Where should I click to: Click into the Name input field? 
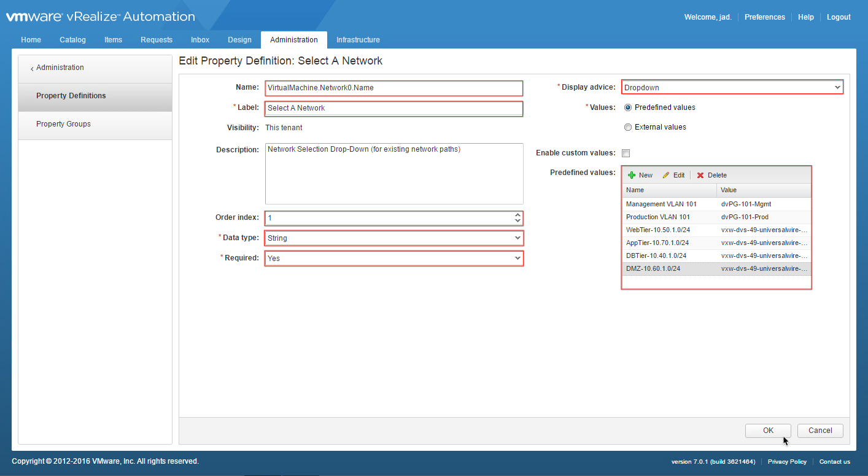(394, 88)
